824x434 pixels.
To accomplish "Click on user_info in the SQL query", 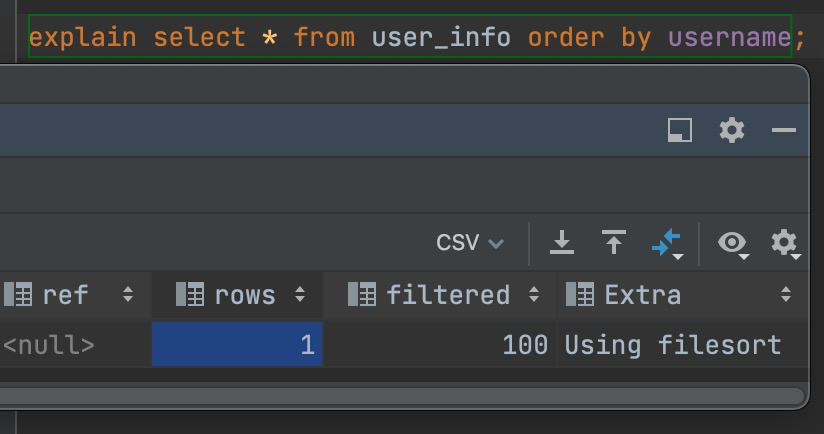I will pyautogui.click(x=441, y=38).
